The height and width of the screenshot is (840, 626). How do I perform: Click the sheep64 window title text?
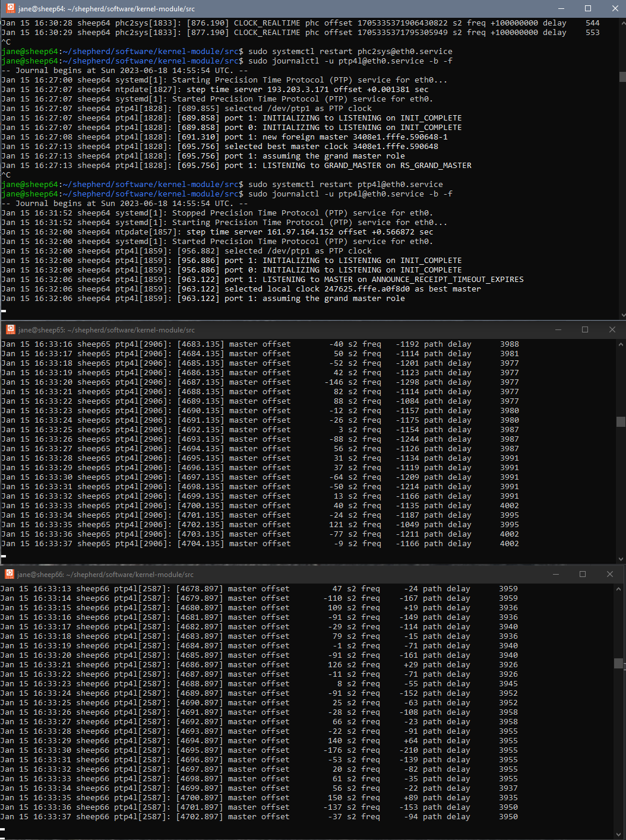pyautogui.click(x=106, y=9)
